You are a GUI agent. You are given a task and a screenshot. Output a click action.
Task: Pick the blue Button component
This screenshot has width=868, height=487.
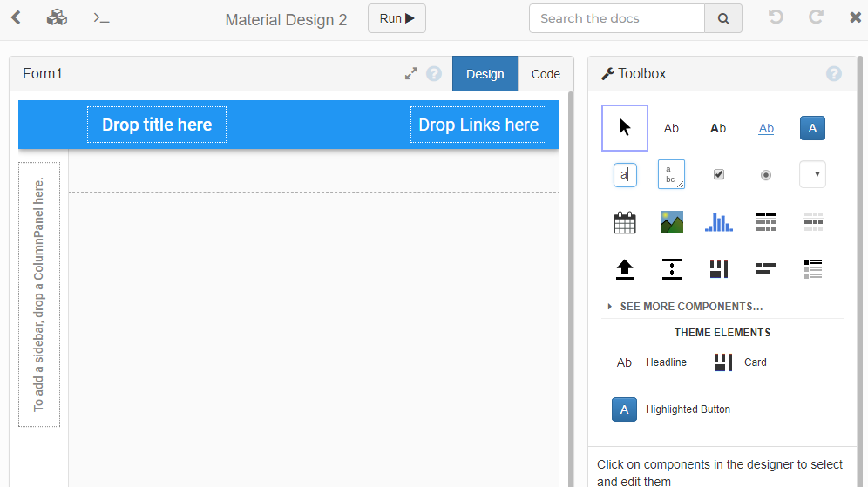(812, 128)
